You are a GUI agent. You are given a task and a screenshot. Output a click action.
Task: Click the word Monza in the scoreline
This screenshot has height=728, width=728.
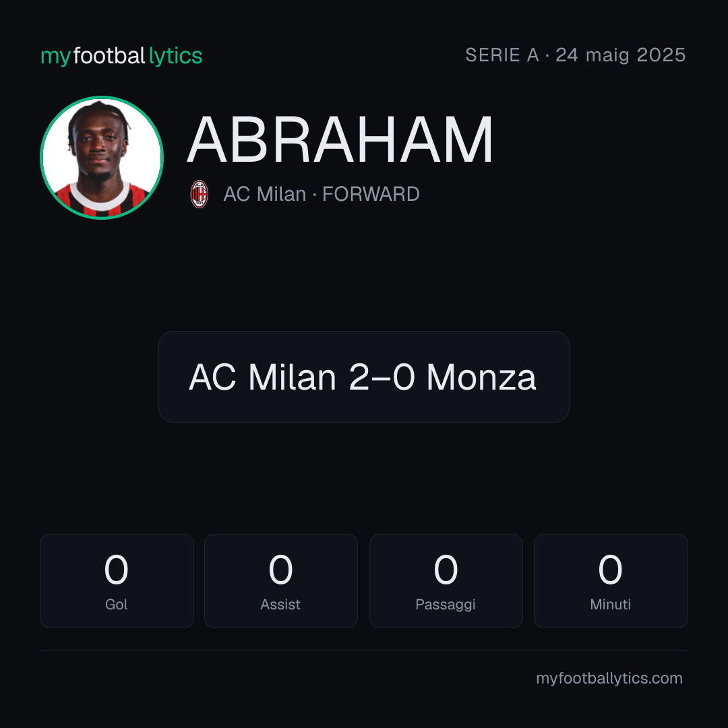[481, 377]
